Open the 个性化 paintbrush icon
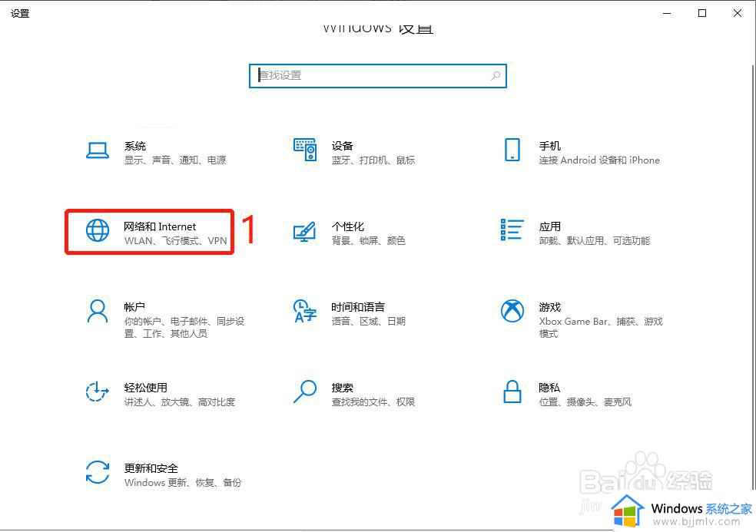Viewport: 756px width, 532px height. 305,232
